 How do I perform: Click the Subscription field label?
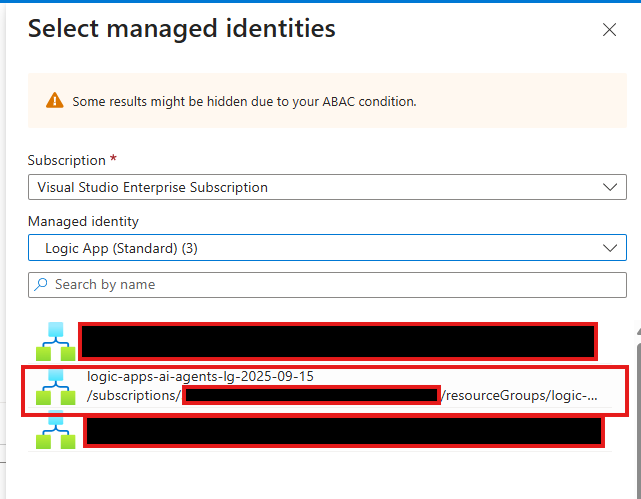[65, 160]
